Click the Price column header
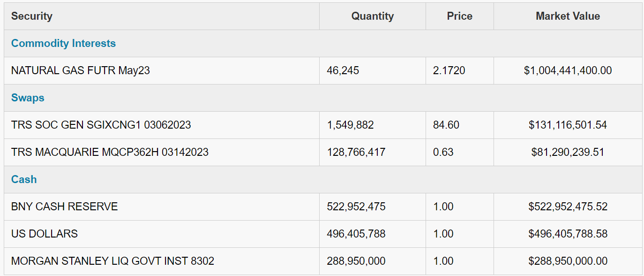This screenshot has width=644, height=276. click(459, 16)
